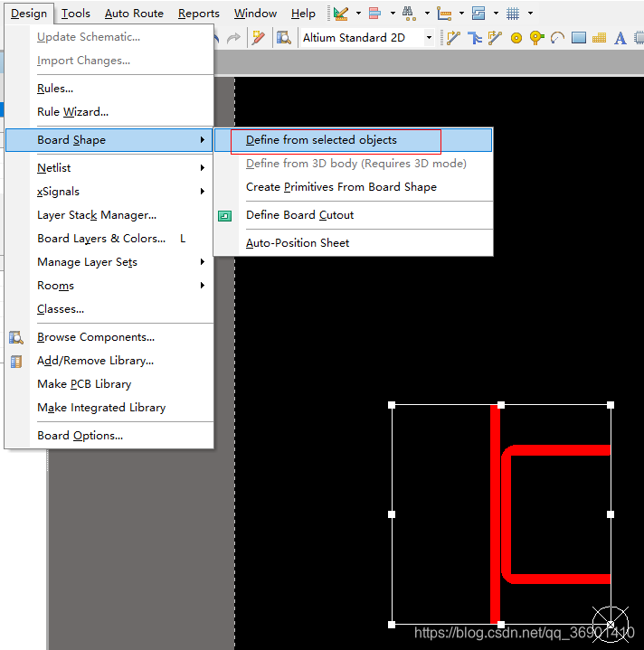This screenshot has height=650, width=644.
Task: Click the redo arrow icon
Action: [x=234, y=38]
